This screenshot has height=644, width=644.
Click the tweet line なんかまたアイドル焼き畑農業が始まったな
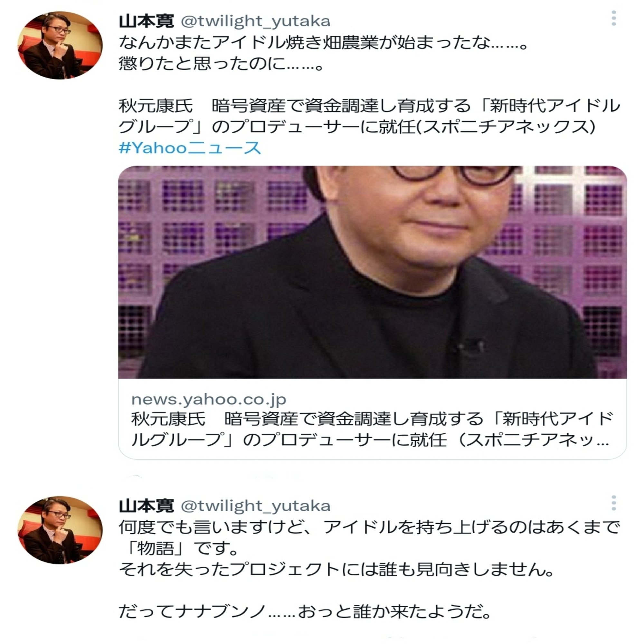tap(323, 42)
